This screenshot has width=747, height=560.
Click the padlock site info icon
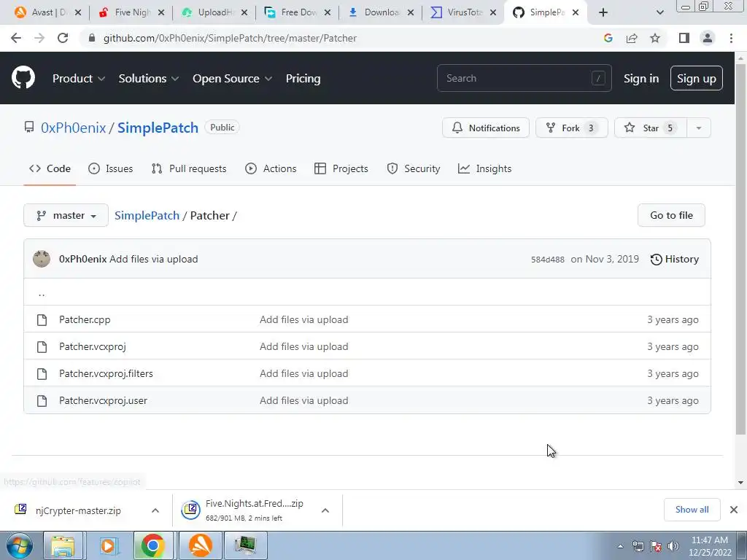pos(92,38)
